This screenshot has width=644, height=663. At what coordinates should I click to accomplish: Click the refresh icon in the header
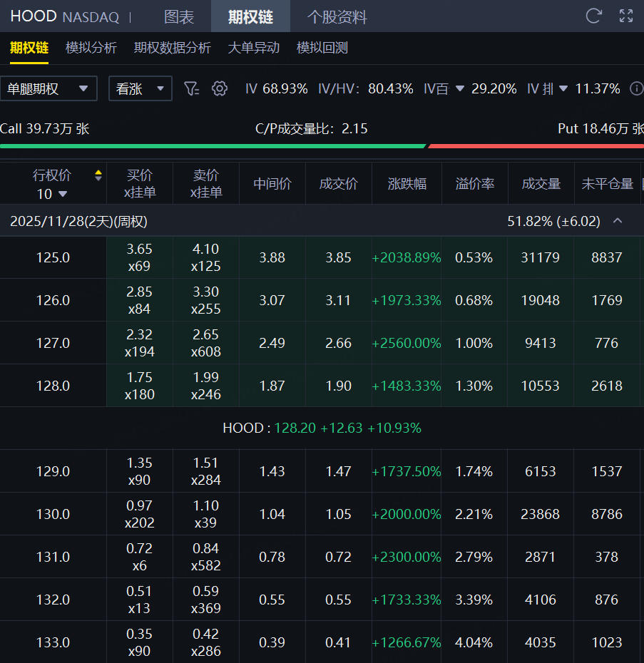[x=593, y=16]
